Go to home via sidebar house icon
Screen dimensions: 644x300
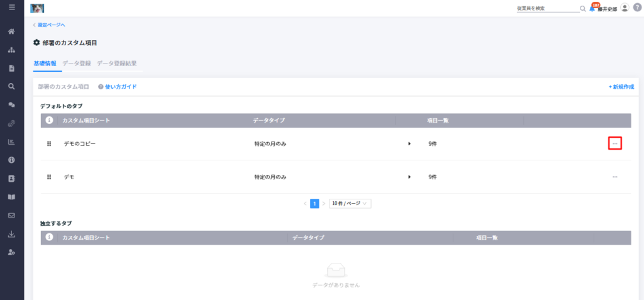click(11, 31)
